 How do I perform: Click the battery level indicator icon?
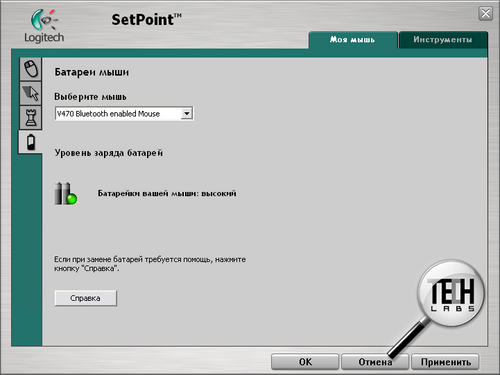(66, 194)
